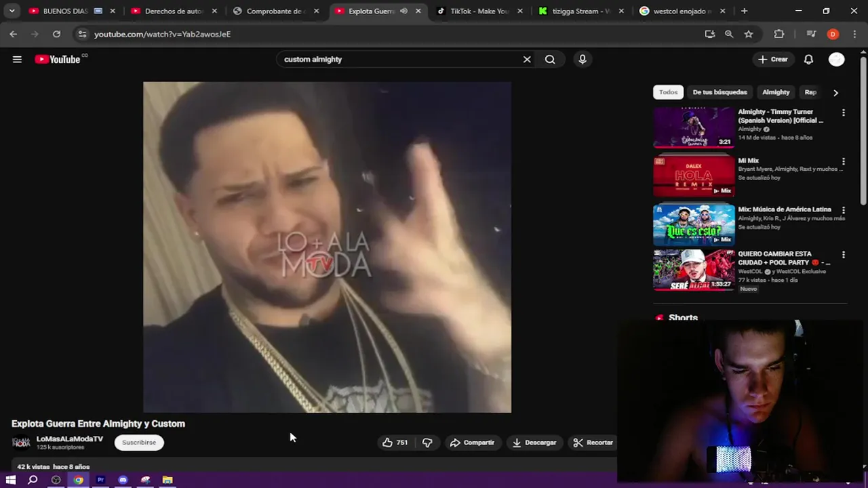Open media controls in Chrome toolbar

click(811, 34)
